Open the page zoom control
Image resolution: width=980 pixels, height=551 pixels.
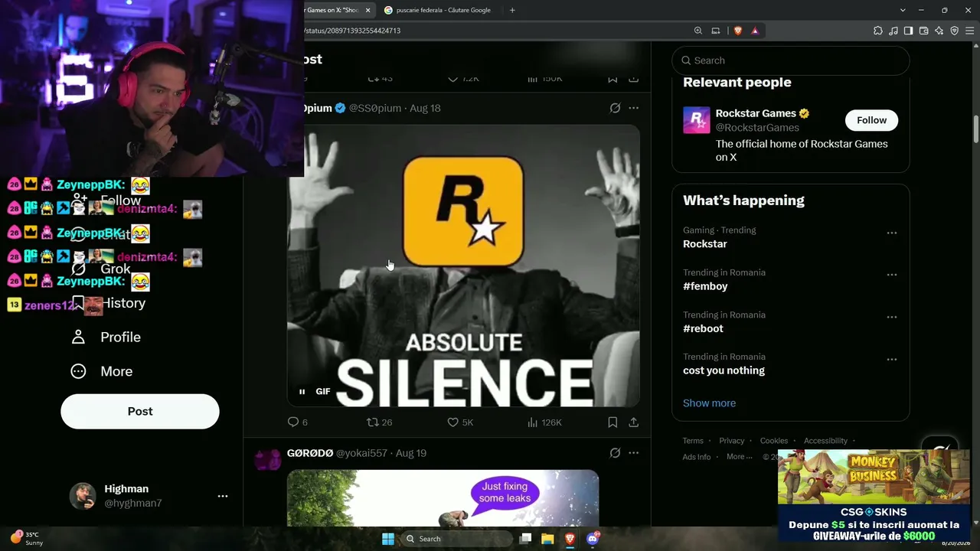coord(698,31)
